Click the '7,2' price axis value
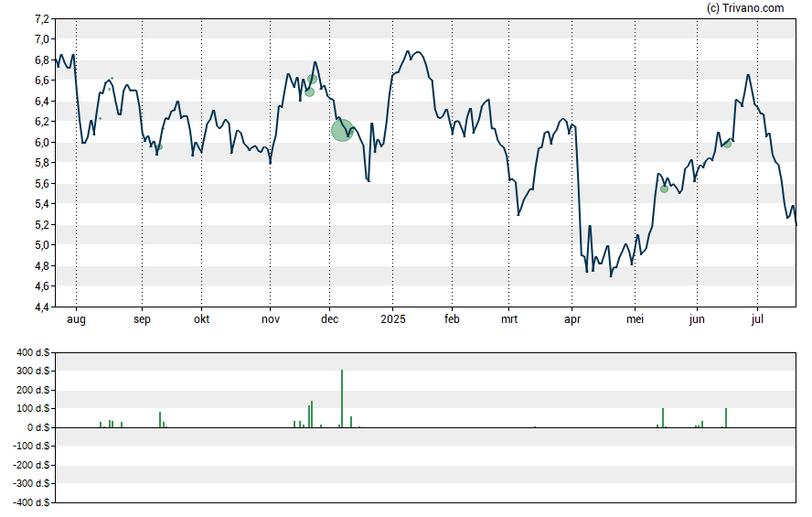812x517 pixels. (x=42, y=19)
